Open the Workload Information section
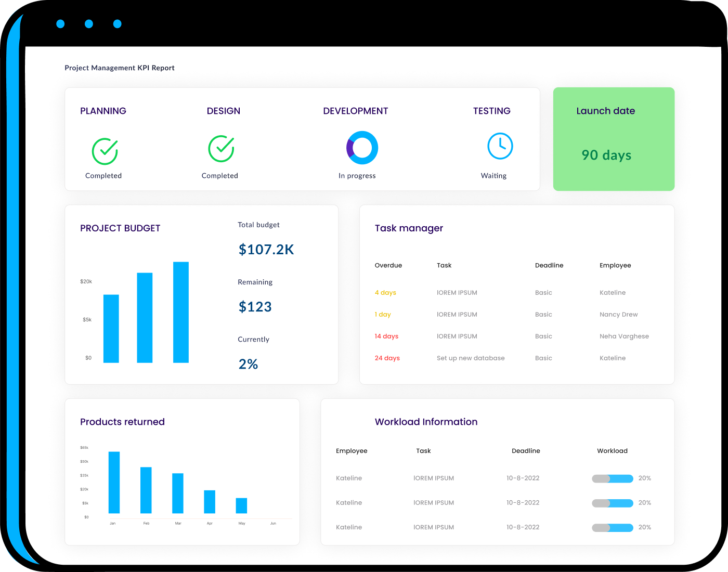 426,422
